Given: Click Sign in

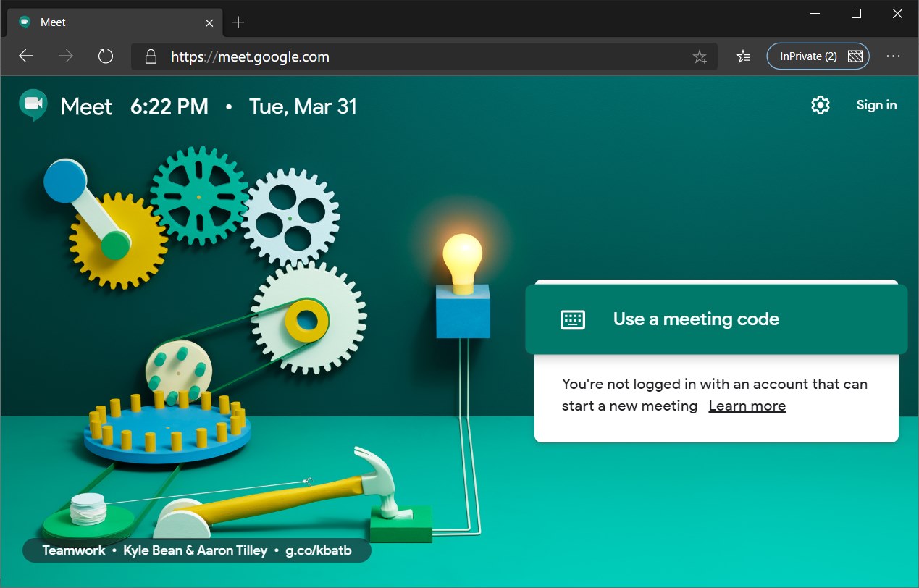Looking at the screenshot, I should [876, 105].
